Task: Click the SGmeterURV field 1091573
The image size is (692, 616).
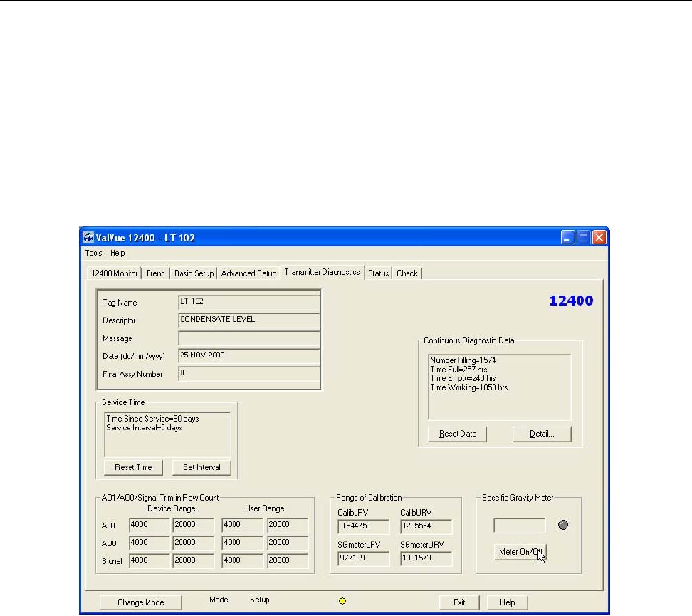Action: [426, 558]
